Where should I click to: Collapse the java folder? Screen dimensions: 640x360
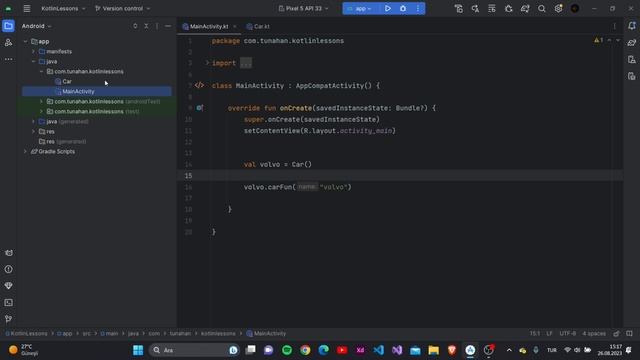(x=33, y=61)
